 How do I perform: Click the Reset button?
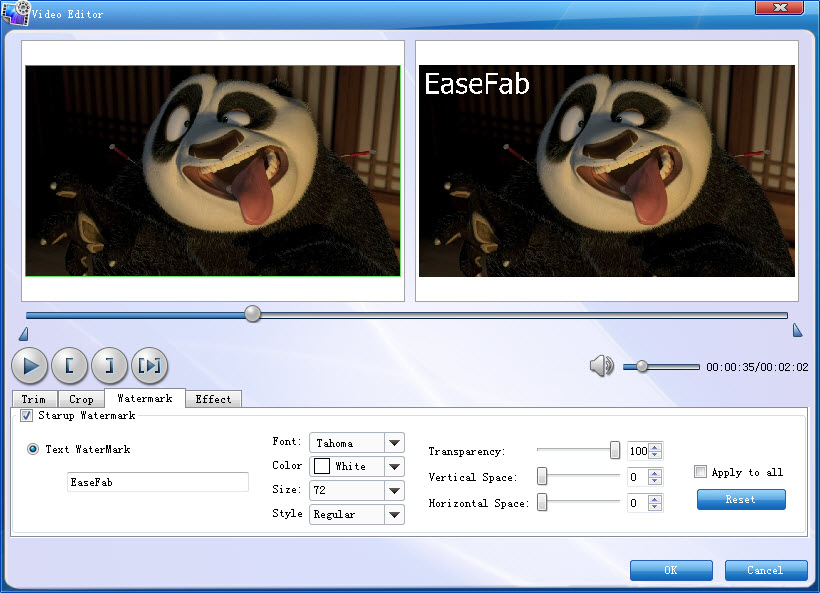coord(741,499)
